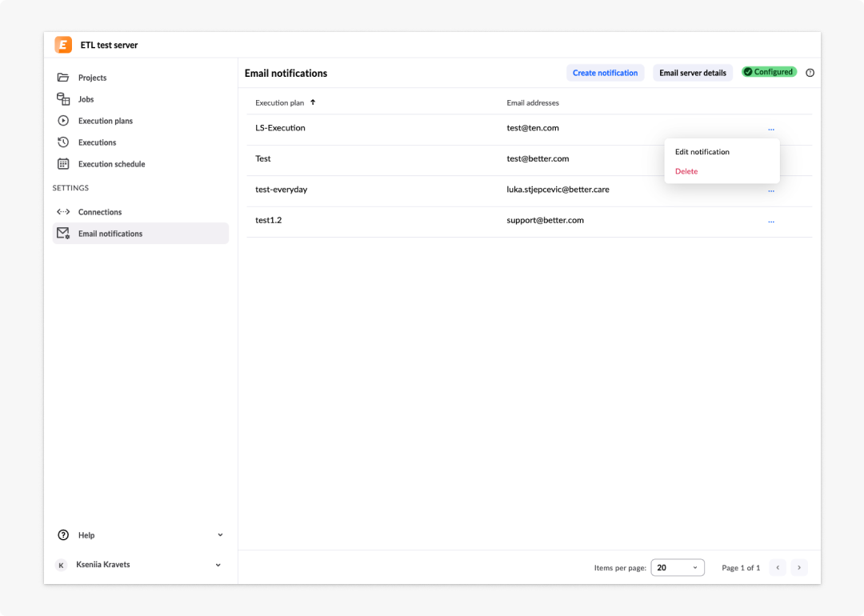The image size is (864, 616).
Task: Select Email notifications in the sidebar
Action: 141,233
